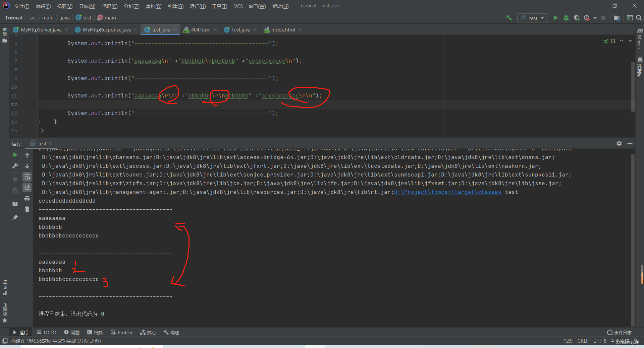644x348 pixels.
Task: Open the Tomcat\target\classes link in console
Action: pos(447,192)
